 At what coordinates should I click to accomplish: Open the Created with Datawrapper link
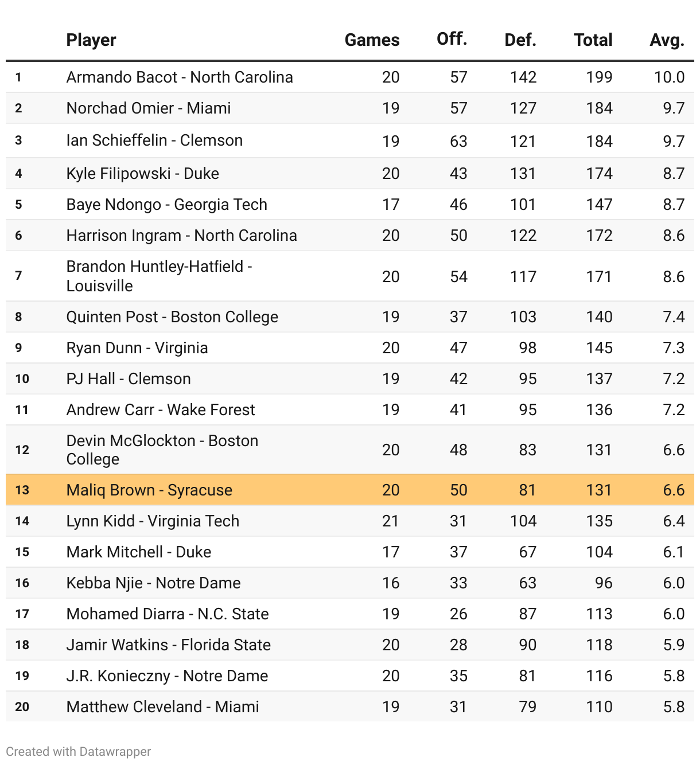coord(79,751)
